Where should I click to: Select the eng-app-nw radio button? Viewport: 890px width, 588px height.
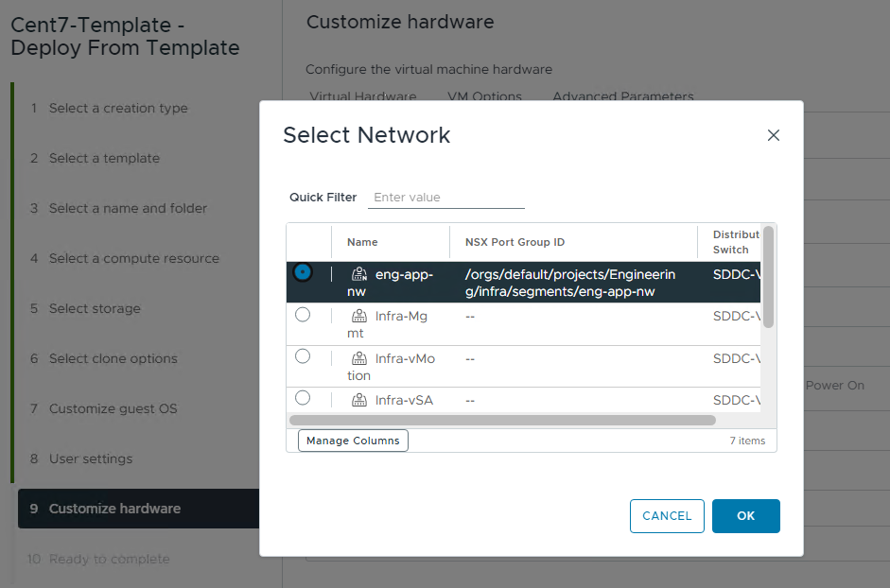coord(303,273)
